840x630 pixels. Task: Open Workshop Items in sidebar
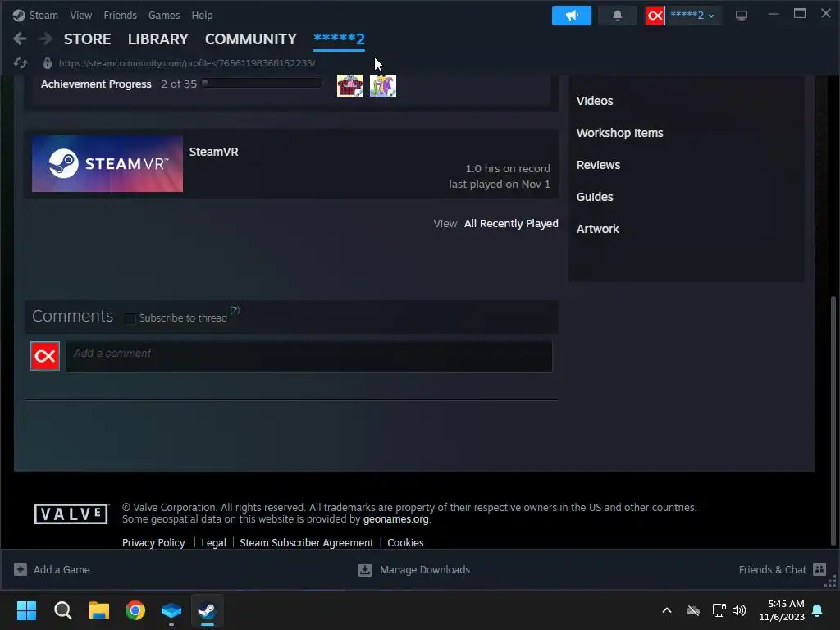tap(620, 133)
